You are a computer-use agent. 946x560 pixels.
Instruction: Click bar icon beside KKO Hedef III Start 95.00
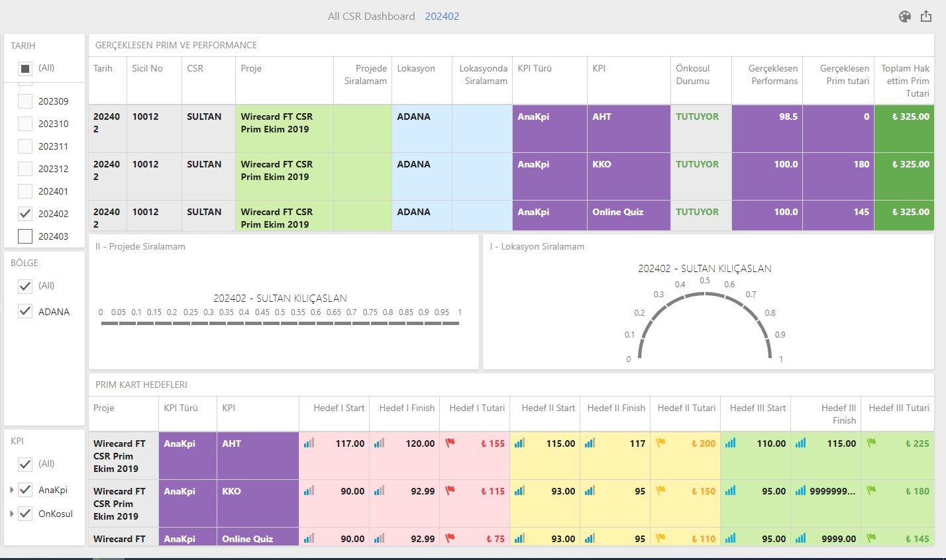730,491
